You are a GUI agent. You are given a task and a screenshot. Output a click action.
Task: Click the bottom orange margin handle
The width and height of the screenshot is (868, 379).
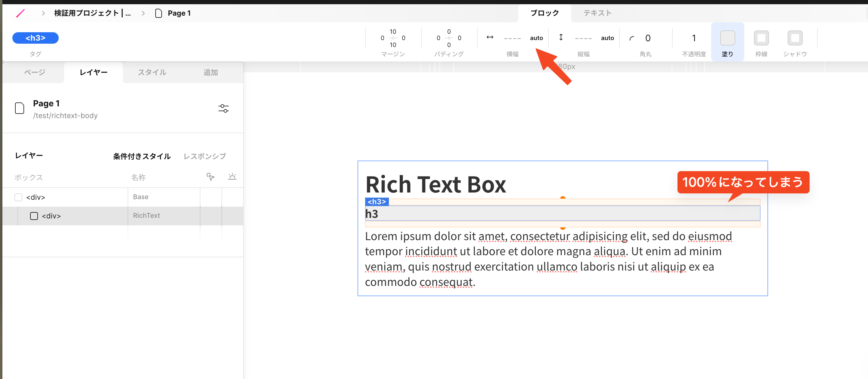coord(563,228)
